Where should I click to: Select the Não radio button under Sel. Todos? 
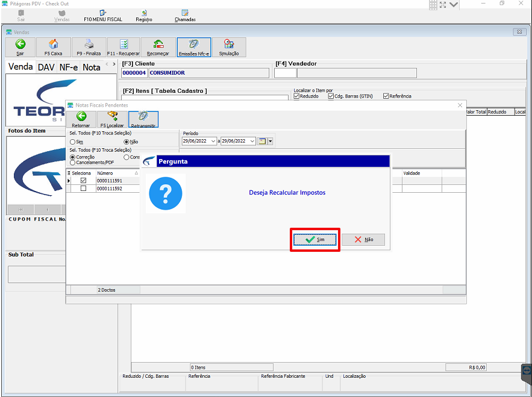[126, 142]
